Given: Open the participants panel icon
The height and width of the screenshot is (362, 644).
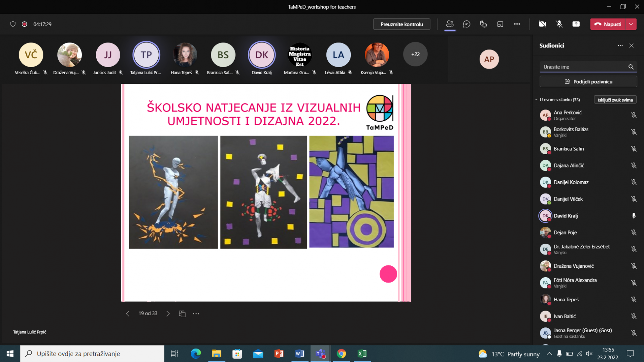Looking at the screenshot, I should tap(450, 24).
